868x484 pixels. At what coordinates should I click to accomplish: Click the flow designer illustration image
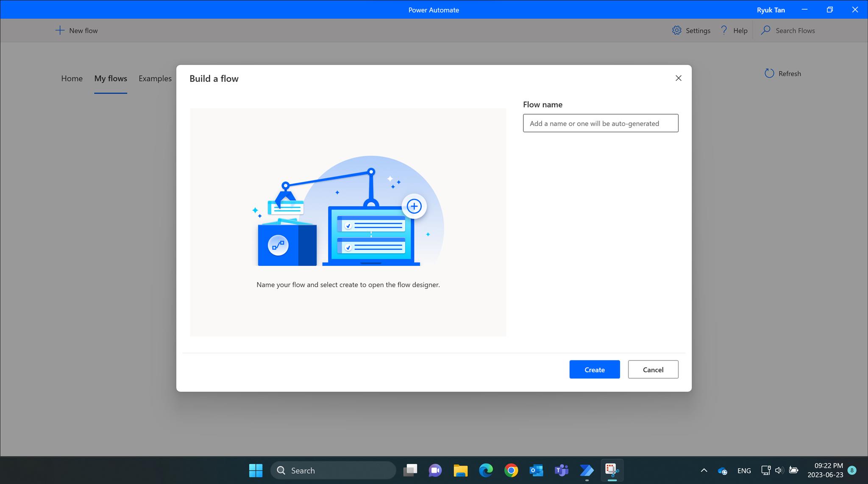(x=348, y=210)
